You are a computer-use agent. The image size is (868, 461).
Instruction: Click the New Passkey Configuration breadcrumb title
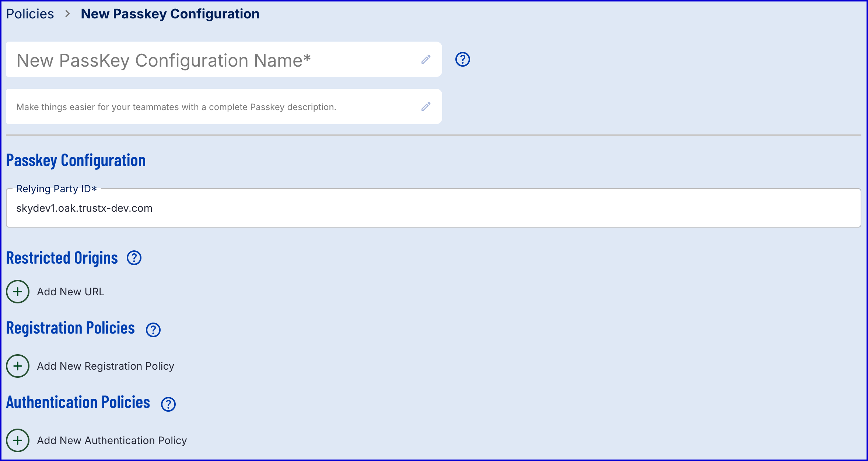[170, 14]
